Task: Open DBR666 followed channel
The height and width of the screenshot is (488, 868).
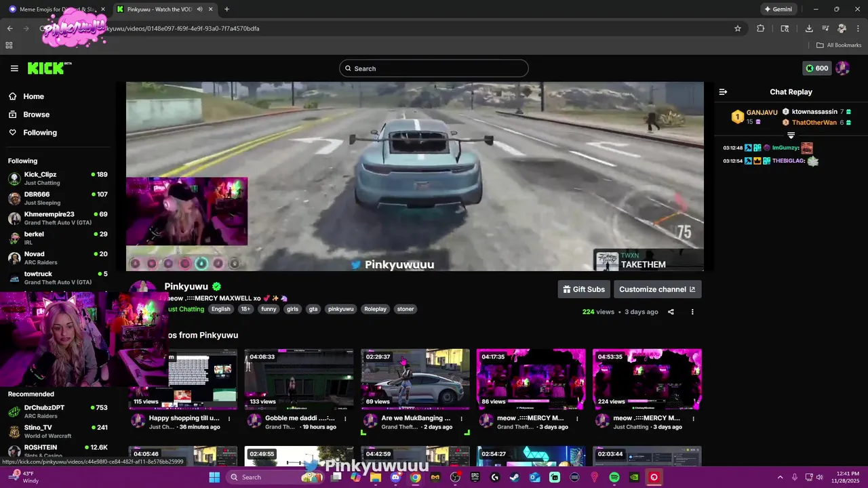Action: [x=58, y=198]
